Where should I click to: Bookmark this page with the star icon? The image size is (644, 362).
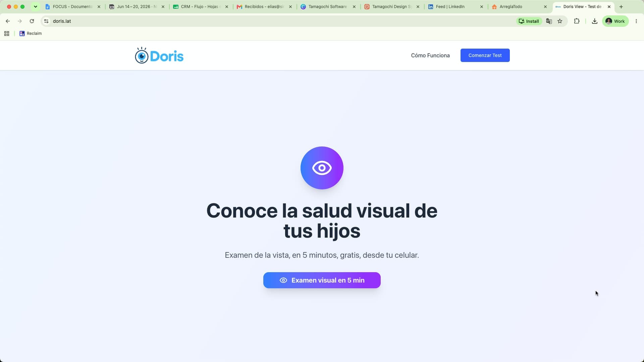click(560, 21)
